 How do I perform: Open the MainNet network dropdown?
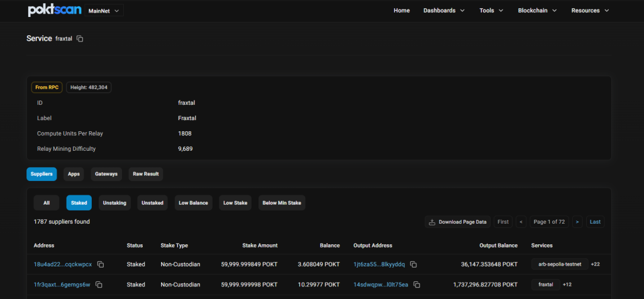pos(104,11)
